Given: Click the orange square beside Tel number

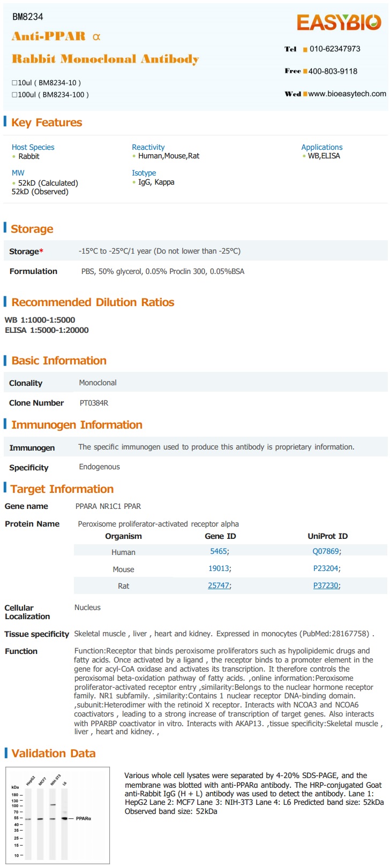Looking at the screenshot, I should (305, 49).
